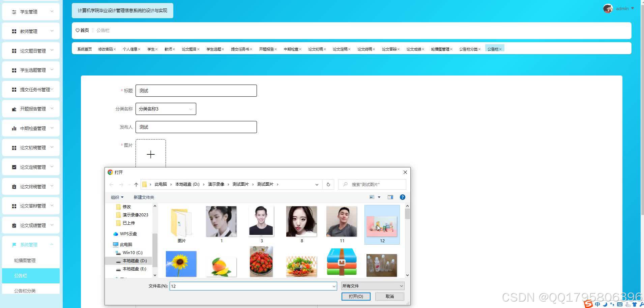Click the 取消 button
The height and width of the screenshot is (308, 644).
(x=390, y=296)
